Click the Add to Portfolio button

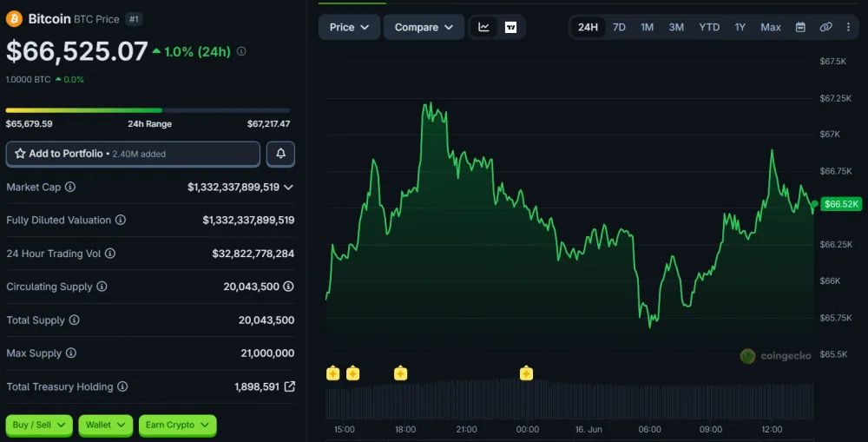pos(133,154)
